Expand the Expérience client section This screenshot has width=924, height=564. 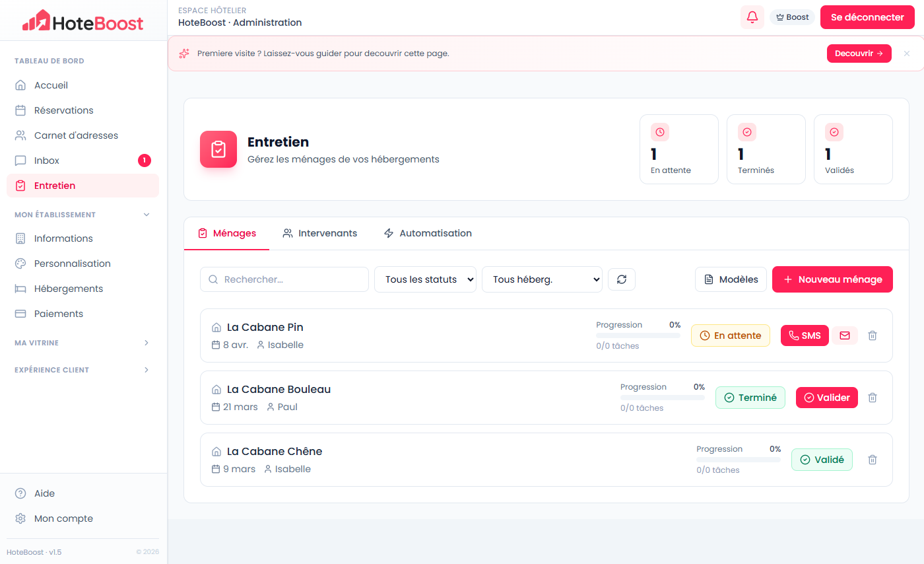[x=147, y=370]
